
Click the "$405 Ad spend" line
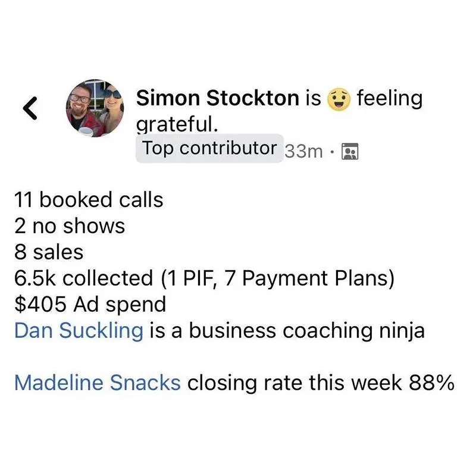point(90,305)
